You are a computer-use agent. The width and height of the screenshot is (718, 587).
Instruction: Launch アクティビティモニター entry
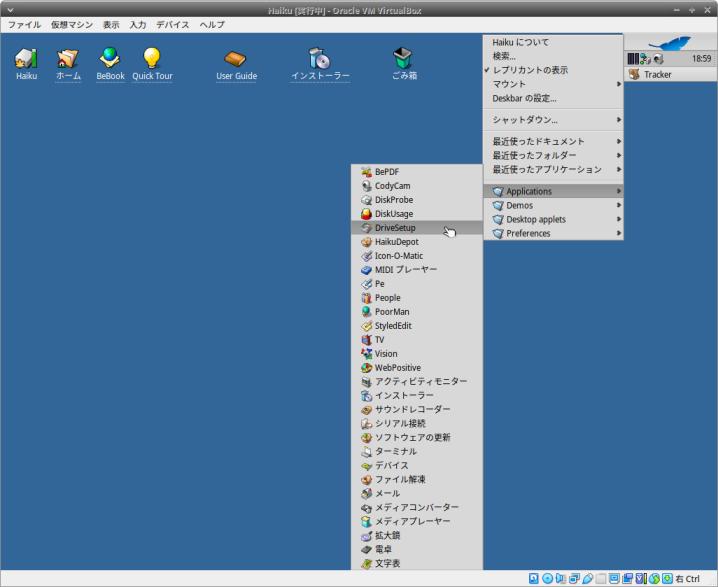[x=417, y=381]
